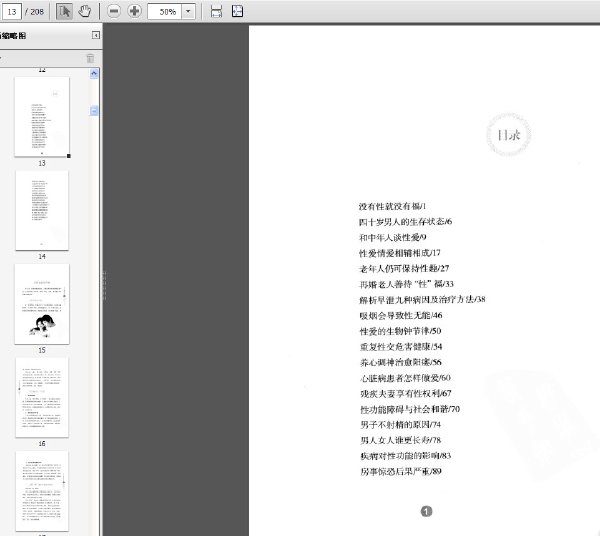Click the panel splitter grip handle
The height and width of the screenshot is (536, 600).
click(104, 285)
